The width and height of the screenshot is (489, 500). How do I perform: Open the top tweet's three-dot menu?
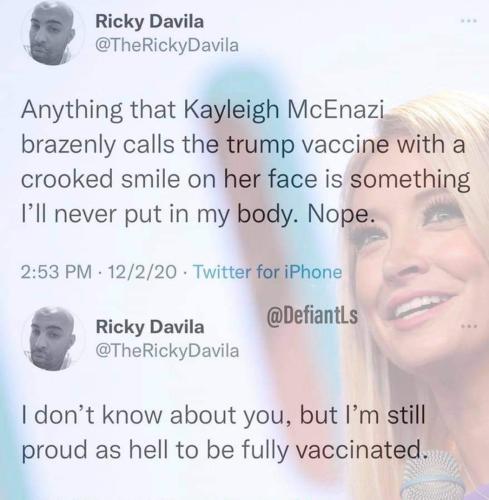click(x=469, y=21)
